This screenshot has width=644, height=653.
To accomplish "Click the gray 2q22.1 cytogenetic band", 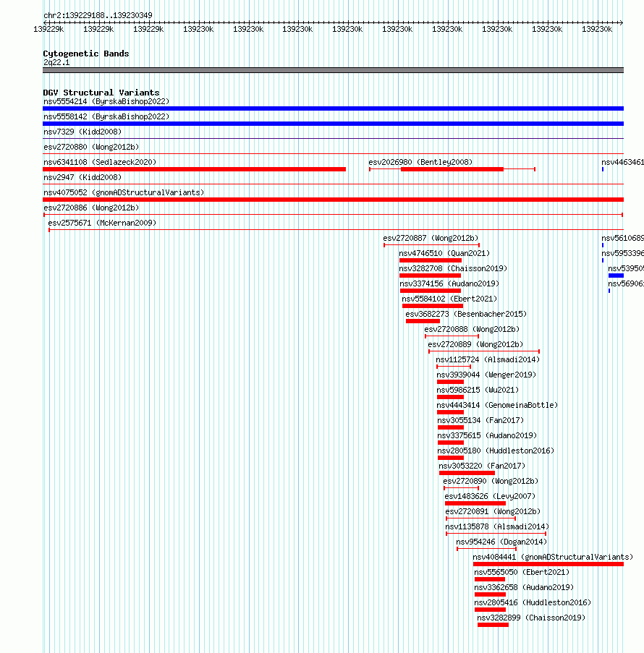I will pos(333,70).
